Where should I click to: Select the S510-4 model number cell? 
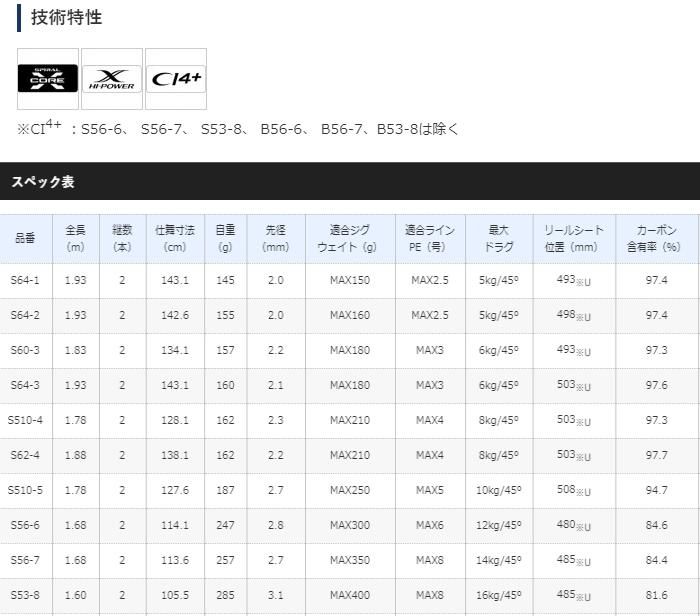(25, 420)
